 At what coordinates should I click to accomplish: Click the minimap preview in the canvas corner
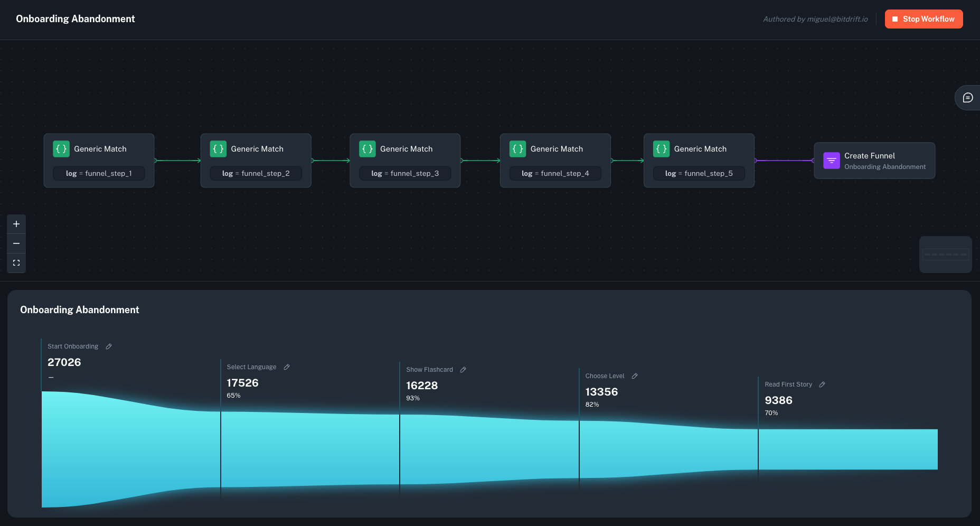(x=945, y=254)
